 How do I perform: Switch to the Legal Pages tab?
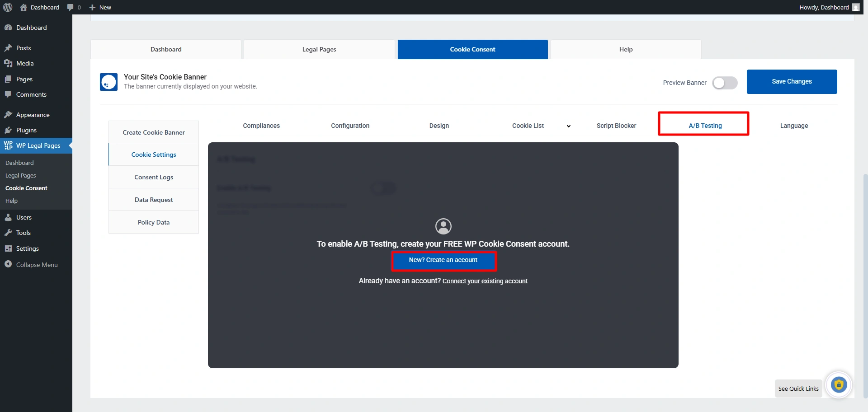(x=319, y=49)
